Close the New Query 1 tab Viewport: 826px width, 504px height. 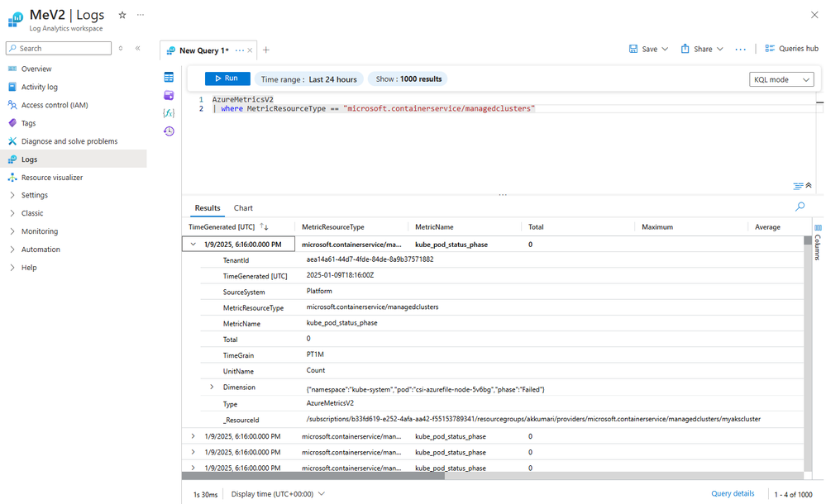pos(251,50)
